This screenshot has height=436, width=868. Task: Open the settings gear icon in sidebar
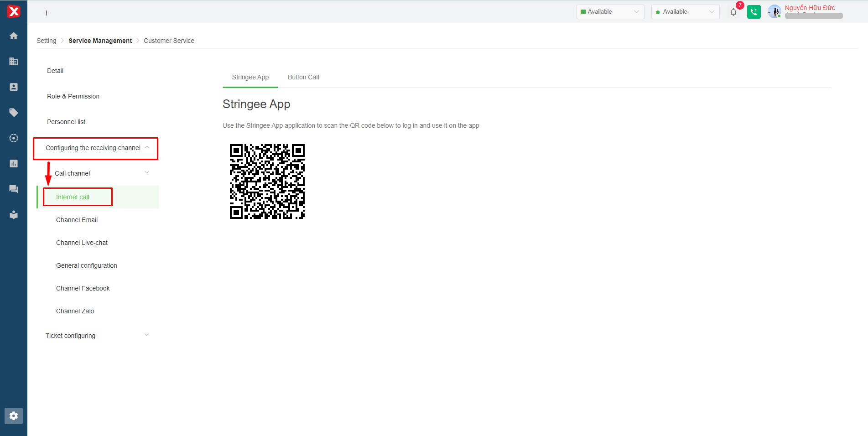(x=14, y=416)
